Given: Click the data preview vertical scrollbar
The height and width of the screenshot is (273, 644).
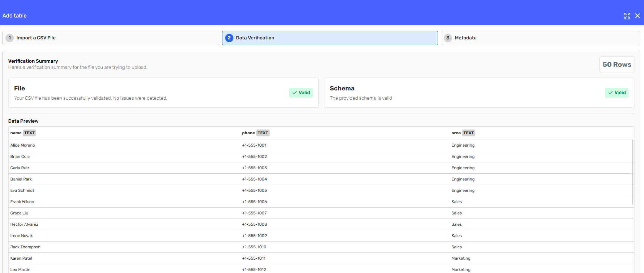Looking at the screenshot, I should pyautogui.click(x=632, y=172).
